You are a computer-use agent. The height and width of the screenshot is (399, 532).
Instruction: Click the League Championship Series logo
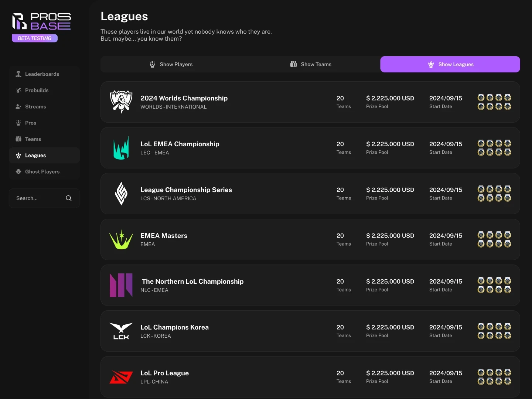(x=121, y=194)
